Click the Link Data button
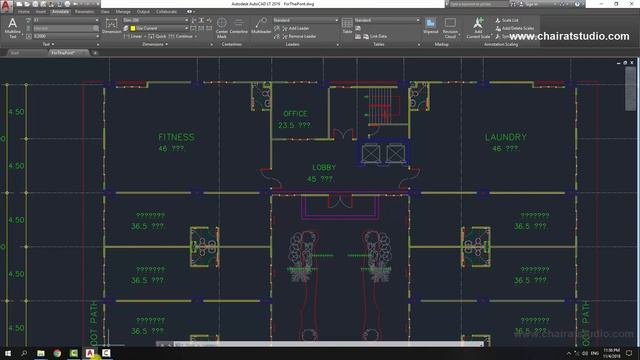This screenshot has width=640, height=360. pyautogui.click(x=375, y=36)
